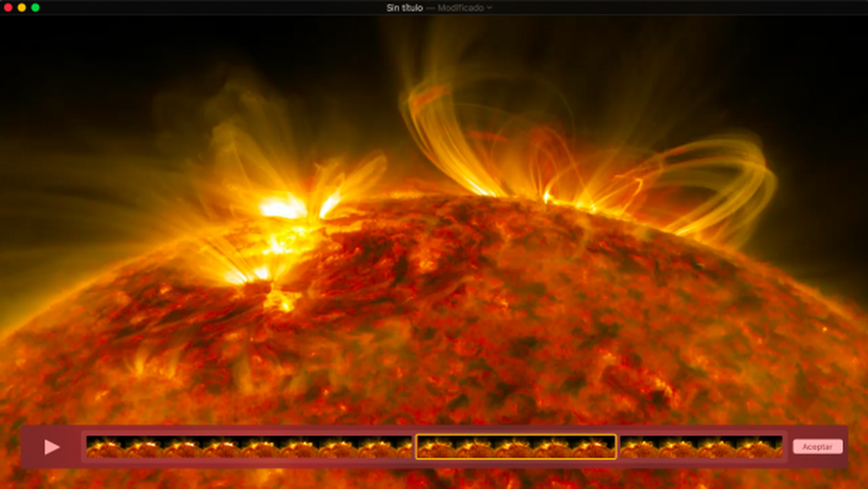Select the first clip segment in the timeline

click(249, 447)
